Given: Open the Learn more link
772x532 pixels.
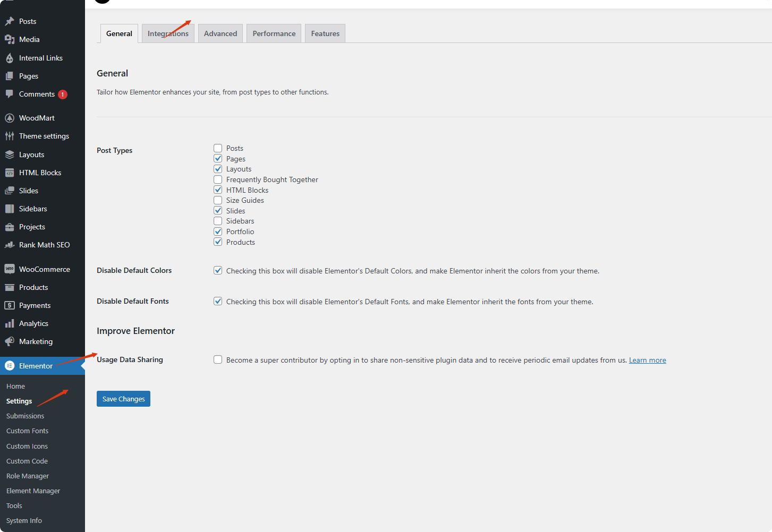Looking at the screenshot, I should click(648, 360).
